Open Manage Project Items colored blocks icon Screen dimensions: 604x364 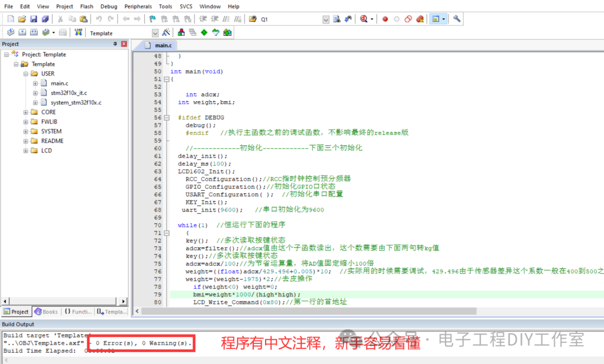pyautogui.click(x=181, y=32)
